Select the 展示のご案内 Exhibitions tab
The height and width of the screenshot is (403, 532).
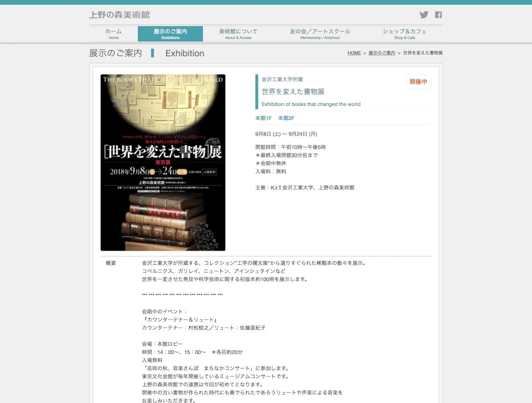170,34
